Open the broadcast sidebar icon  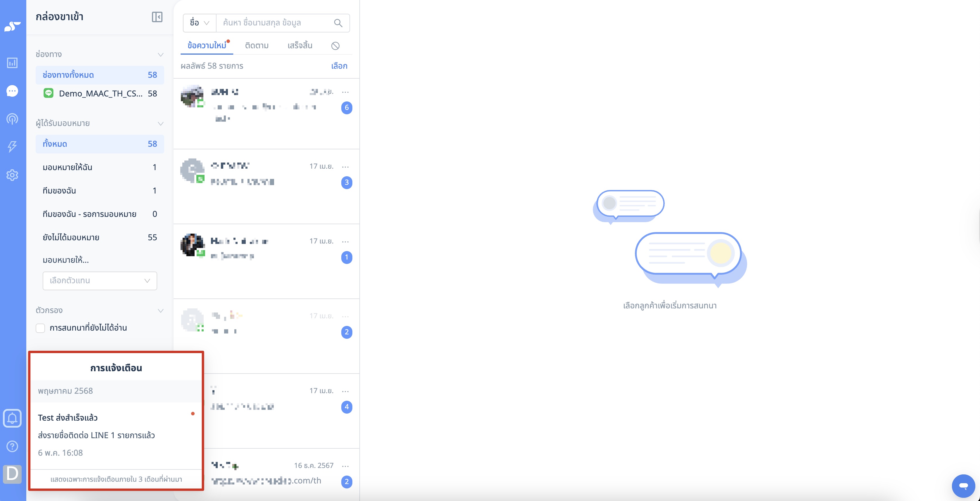point(12,119)
